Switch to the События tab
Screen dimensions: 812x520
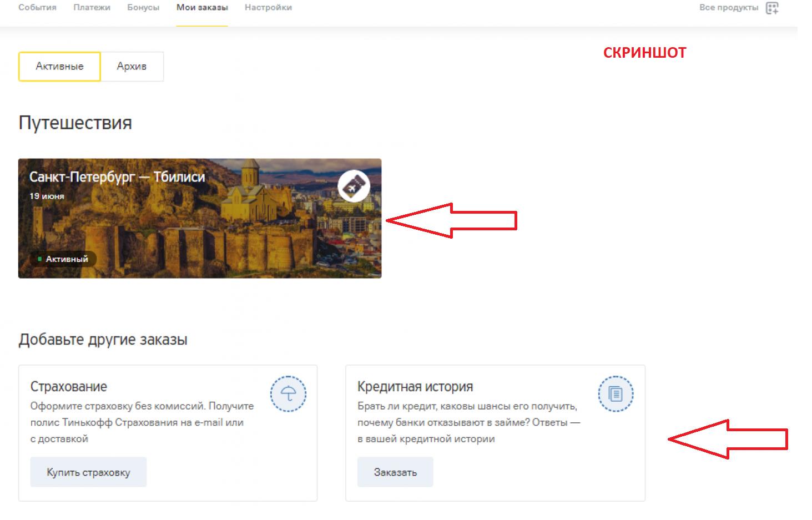point(37,8)
